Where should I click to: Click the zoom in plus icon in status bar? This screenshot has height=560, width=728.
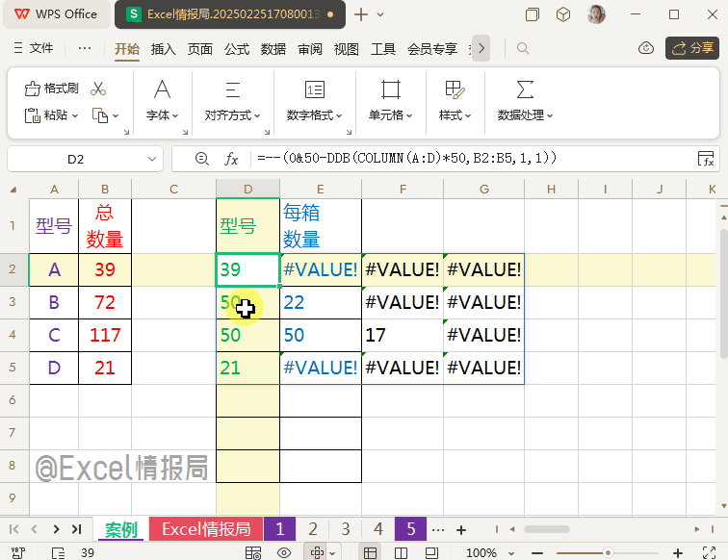(679, 553)
